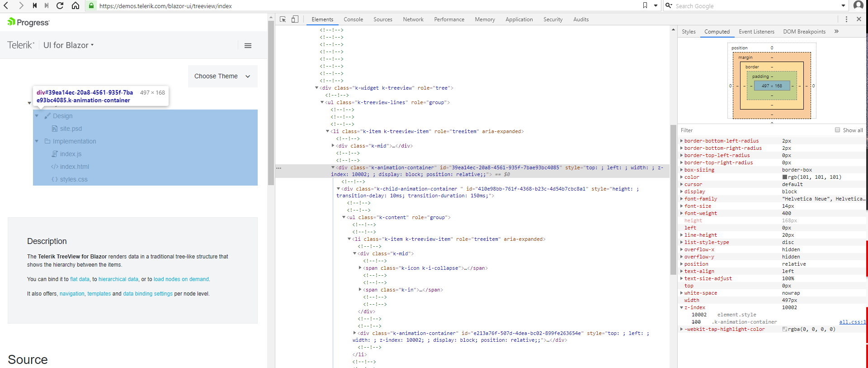Open DevTools three-dot customize menu
Viewport: 868px width, 368px height.
point(846,19)
